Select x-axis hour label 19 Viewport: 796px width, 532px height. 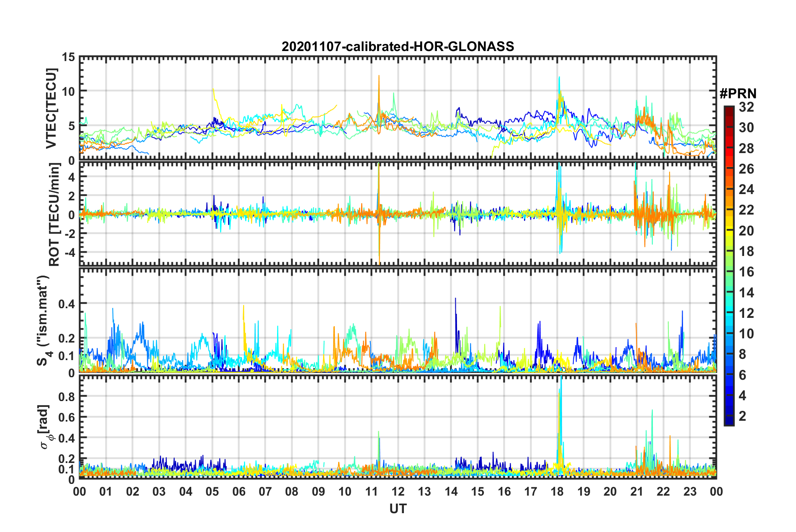point(584,491)
